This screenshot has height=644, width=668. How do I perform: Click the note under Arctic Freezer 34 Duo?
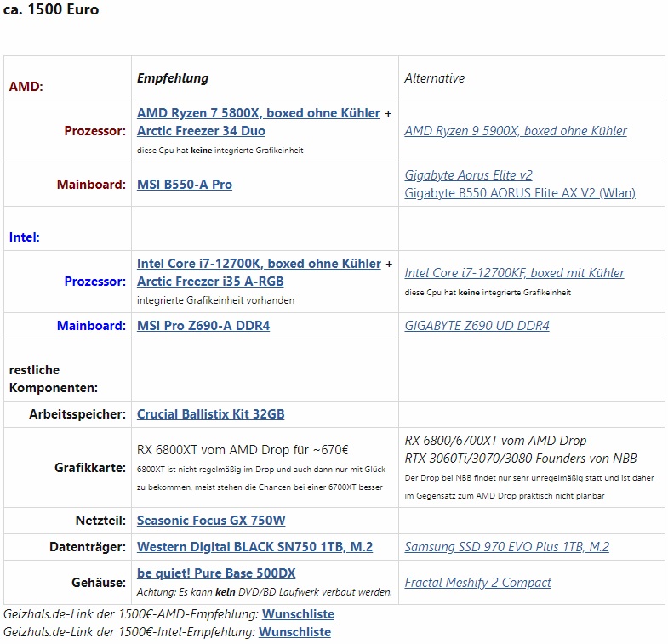tap(220, 151)
